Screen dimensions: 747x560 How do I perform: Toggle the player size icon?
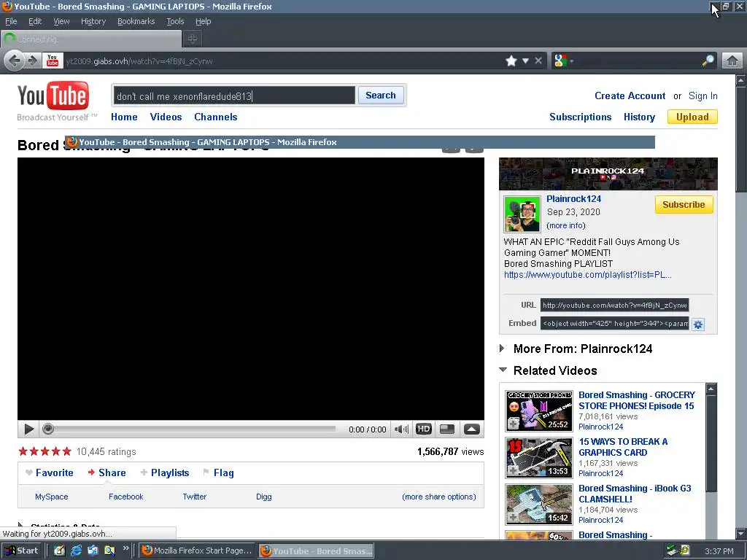pyautogui.click(x=447, y=429)
